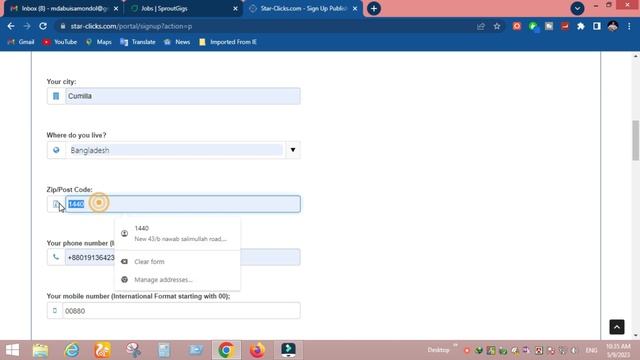
Task: Open the Extensions puzzle icon
Action: coord(581,26)
